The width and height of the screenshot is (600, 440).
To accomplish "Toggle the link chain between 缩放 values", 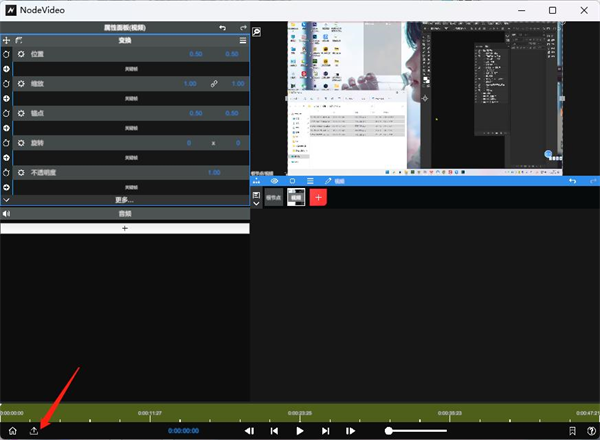I will pyautogui.click(x=213, y=84).
